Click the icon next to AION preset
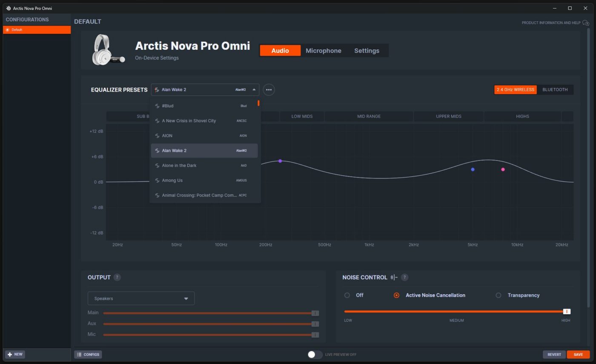596x364 pixels. click(x=157, y=136)
